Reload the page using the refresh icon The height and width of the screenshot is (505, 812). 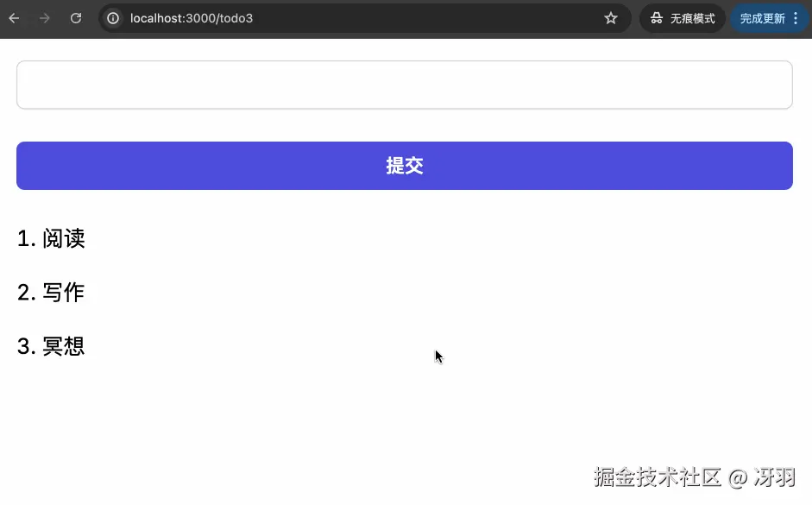pyautogui.click(x=76, y=17)
